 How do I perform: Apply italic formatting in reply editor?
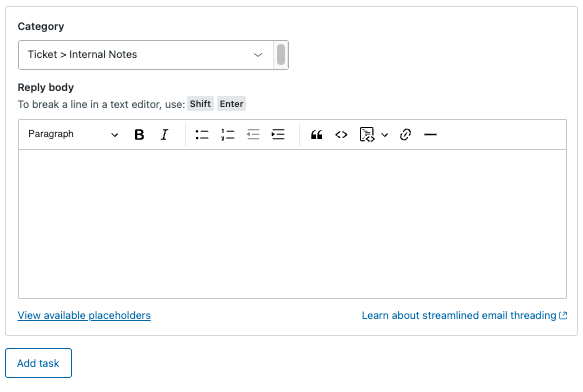point(164,135)
